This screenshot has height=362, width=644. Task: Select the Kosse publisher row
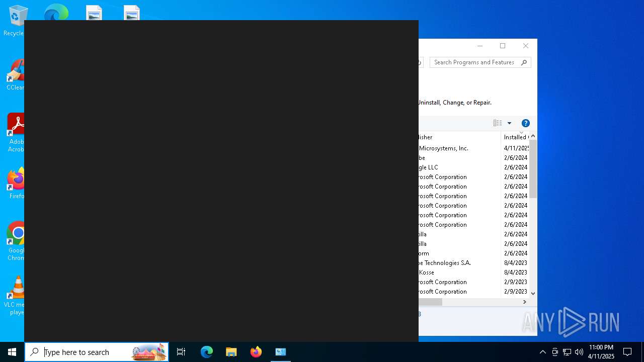(x=473, y=273)
